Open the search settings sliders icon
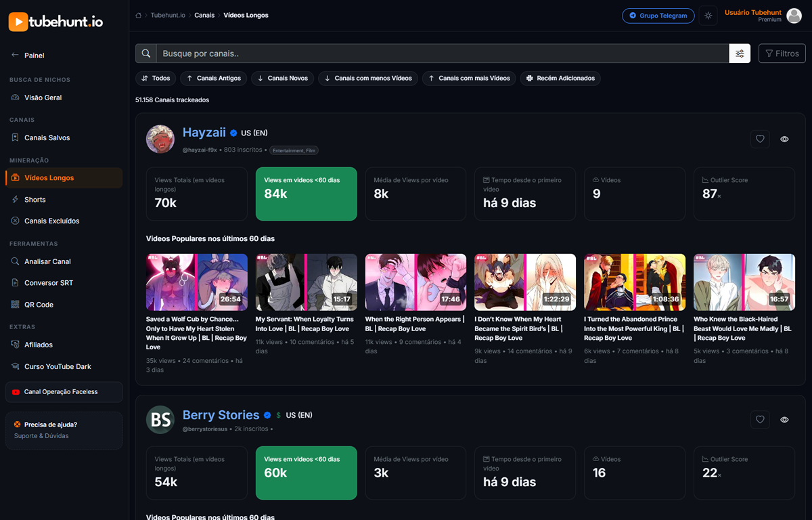The width and height of the screenshot is (812, 520). 740,53
